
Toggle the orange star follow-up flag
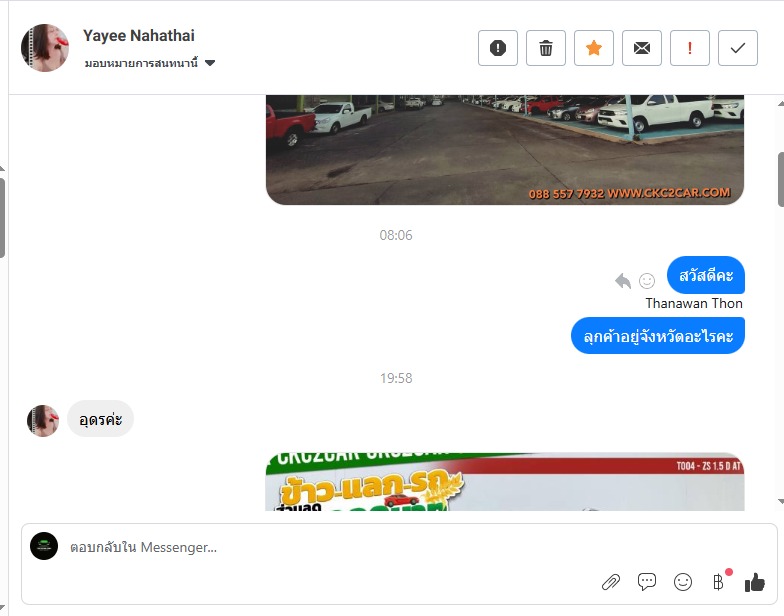click(x=594, y=48)
